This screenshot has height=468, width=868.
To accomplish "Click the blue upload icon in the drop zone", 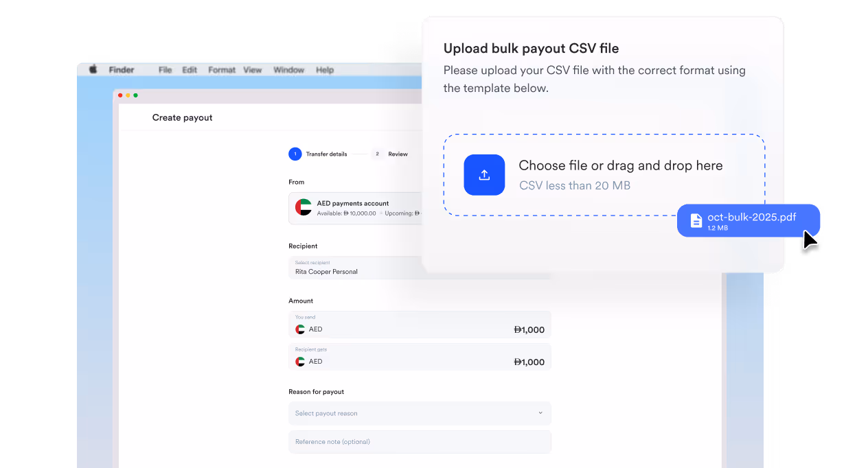I will (x=484, y=175).
